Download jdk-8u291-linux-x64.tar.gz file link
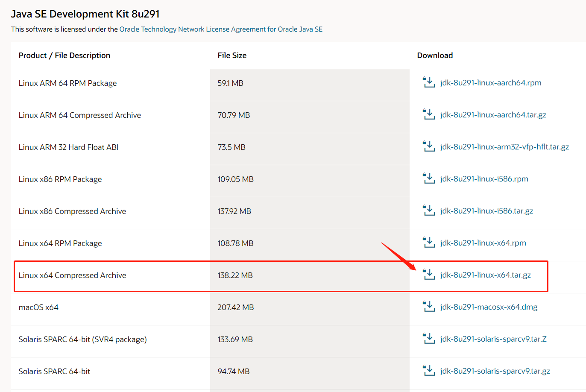This screenshot has height=392, width=586. point(486,275)
